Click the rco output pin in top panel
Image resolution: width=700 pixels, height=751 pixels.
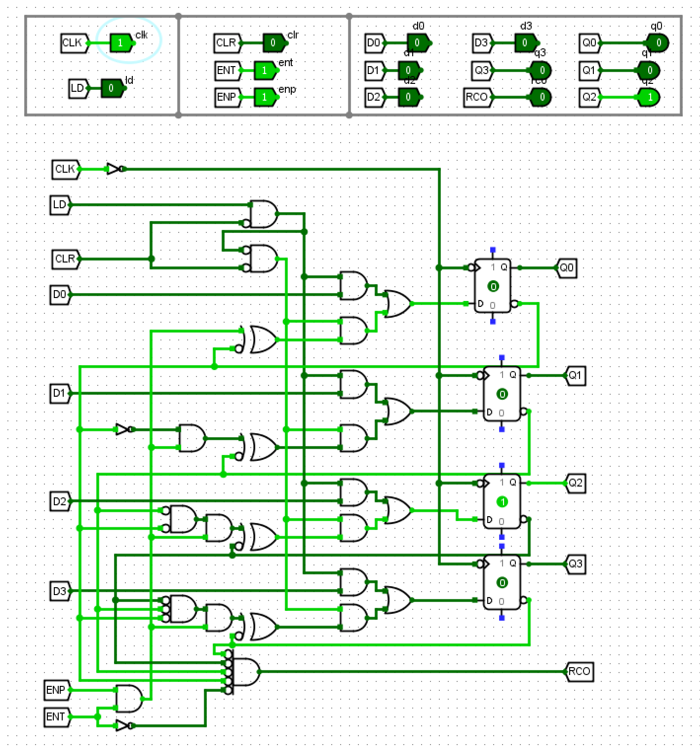(541, 97)
